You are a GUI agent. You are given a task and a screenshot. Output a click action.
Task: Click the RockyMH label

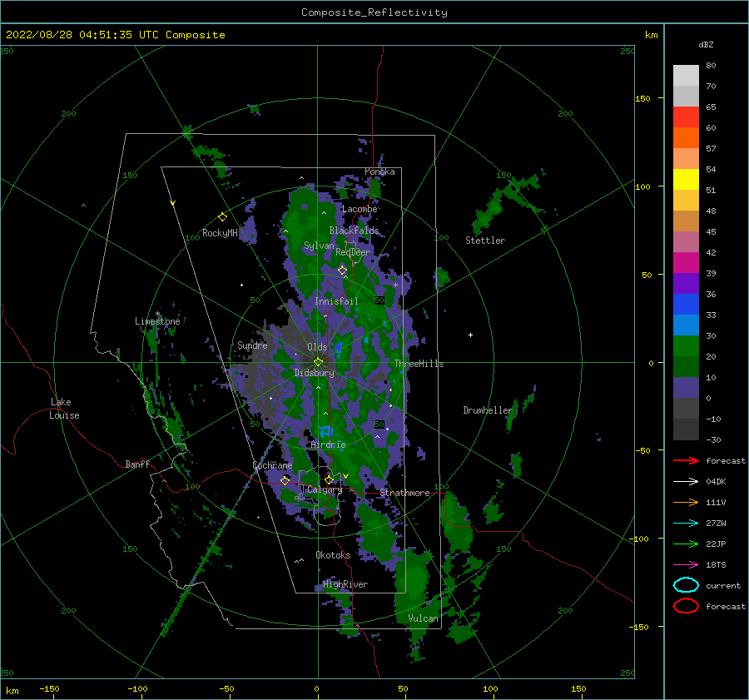click(x=220, y=233)
